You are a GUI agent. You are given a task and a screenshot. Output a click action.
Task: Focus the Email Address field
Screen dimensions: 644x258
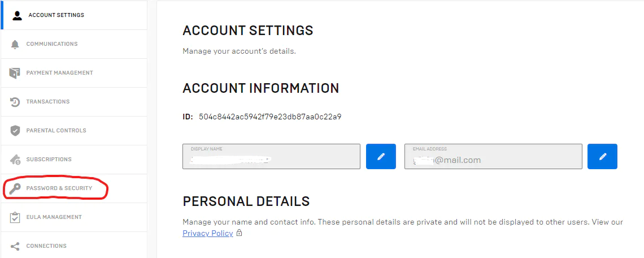click(493, 156)
